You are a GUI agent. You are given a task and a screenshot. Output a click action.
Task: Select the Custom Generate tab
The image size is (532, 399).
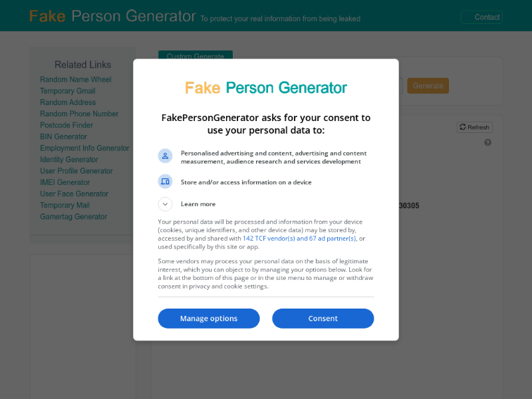point(196,56)
